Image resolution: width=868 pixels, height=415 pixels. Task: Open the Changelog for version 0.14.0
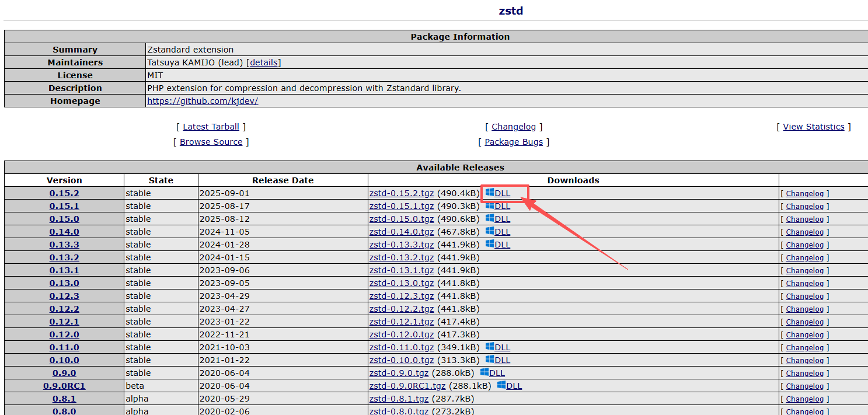804,232
